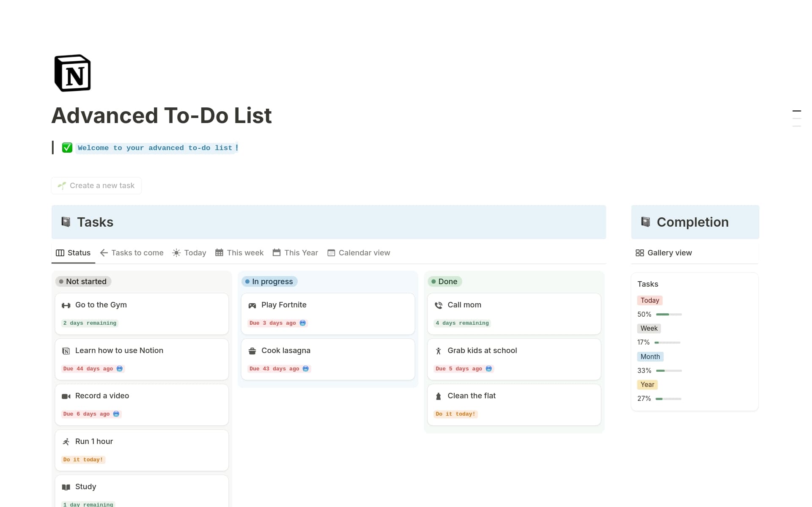Click the child icon on Grab kids at school
The width and height of the screenshot is (812, 507).
coord(439,351)
